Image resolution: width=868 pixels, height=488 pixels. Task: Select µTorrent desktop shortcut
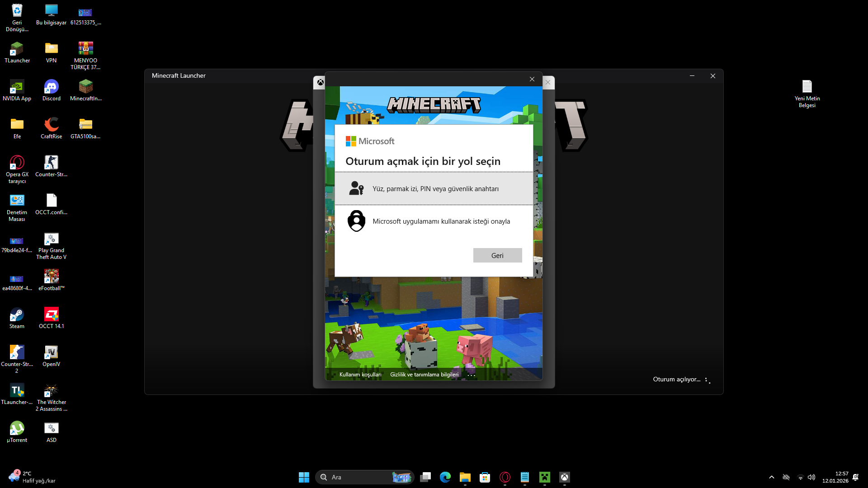(17, 432)
